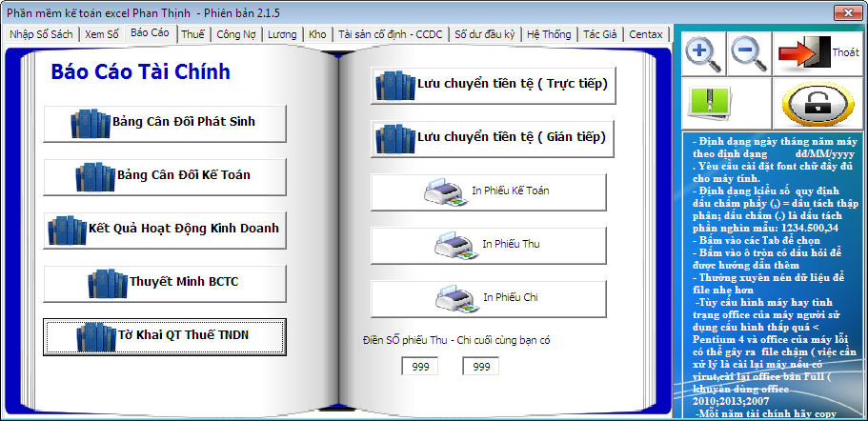Screen dimensions: 868x421
Task: Close the Phan Thịnh accounting window
Action: point(847,11)
